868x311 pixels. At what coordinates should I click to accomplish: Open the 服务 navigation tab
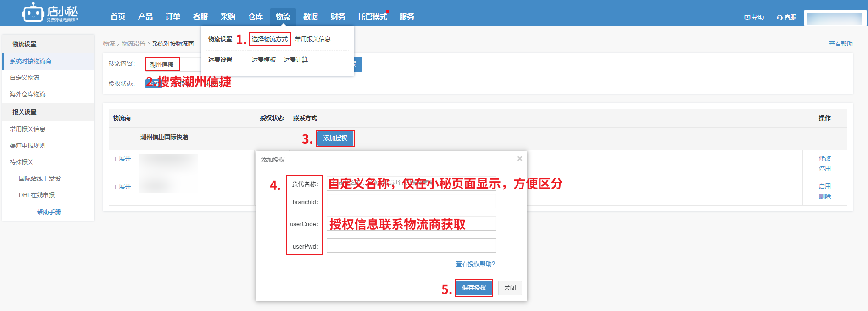[407, 17]
